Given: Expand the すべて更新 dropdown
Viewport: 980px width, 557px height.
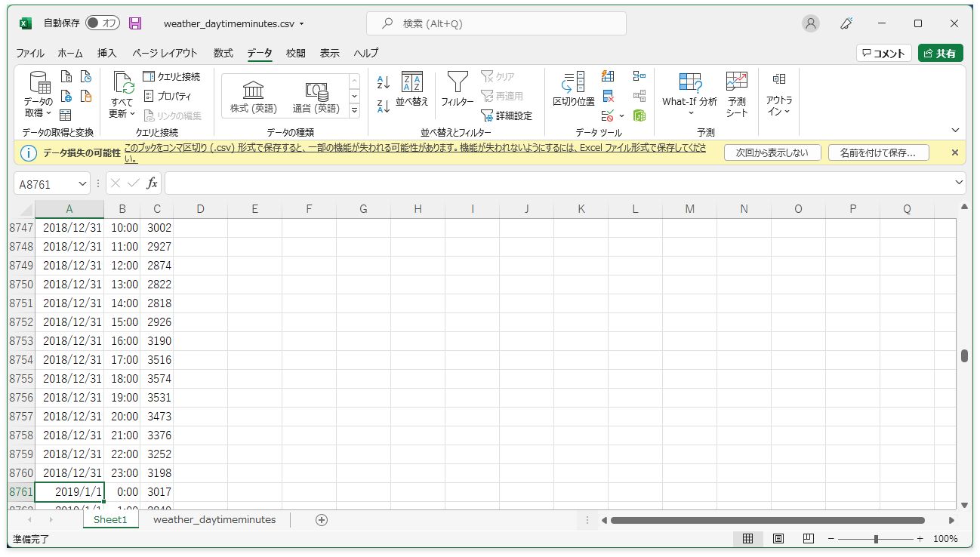Looking at the screenshot, I should 122,108.
